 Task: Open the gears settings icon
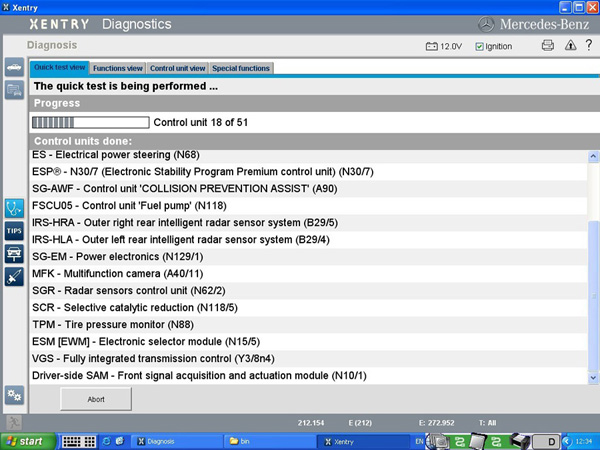[x=14, y=395]
